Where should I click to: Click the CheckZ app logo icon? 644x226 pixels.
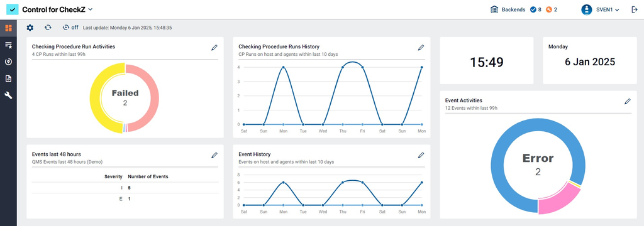point(13,9)
